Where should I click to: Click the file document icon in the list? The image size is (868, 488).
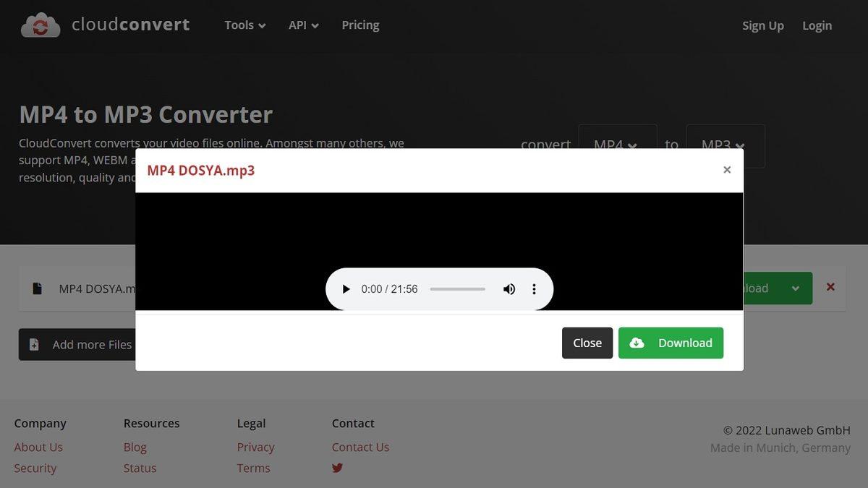(x=37, y=288)
